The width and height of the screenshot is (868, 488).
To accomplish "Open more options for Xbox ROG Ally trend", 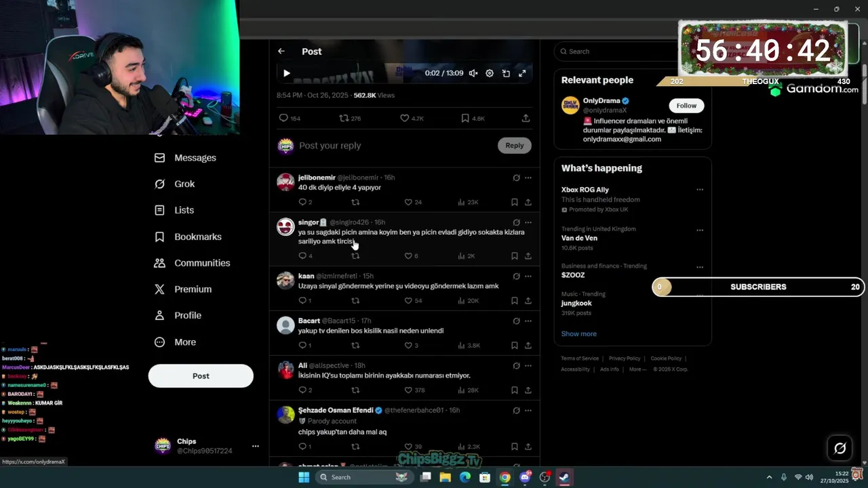I will pos(700,190).
